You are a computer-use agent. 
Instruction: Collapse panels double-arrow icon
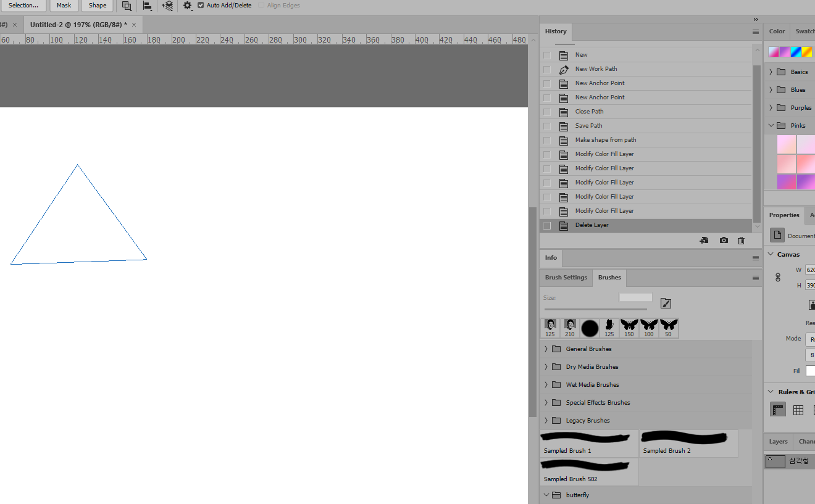point(756,20)
